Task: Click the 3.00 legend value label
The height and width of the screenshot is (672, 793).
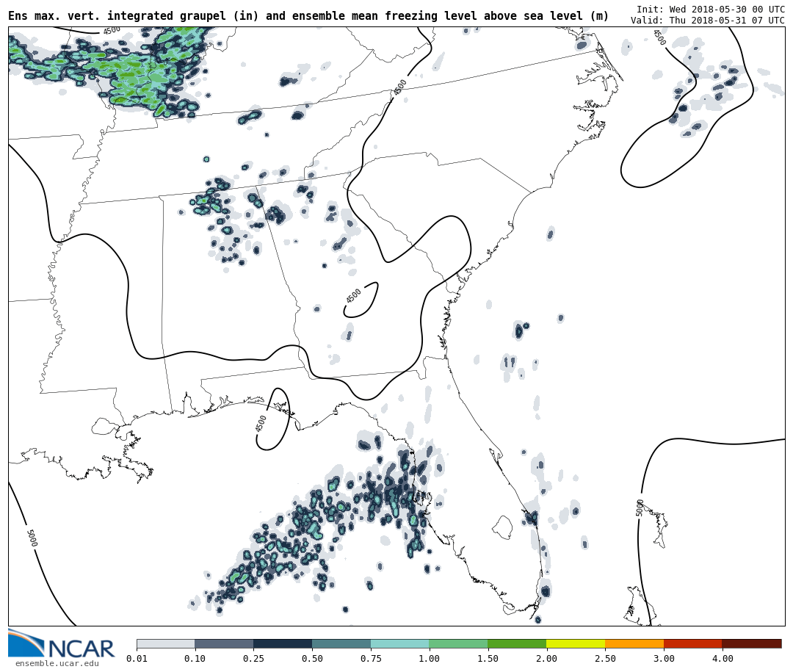Action: [664, 658]
